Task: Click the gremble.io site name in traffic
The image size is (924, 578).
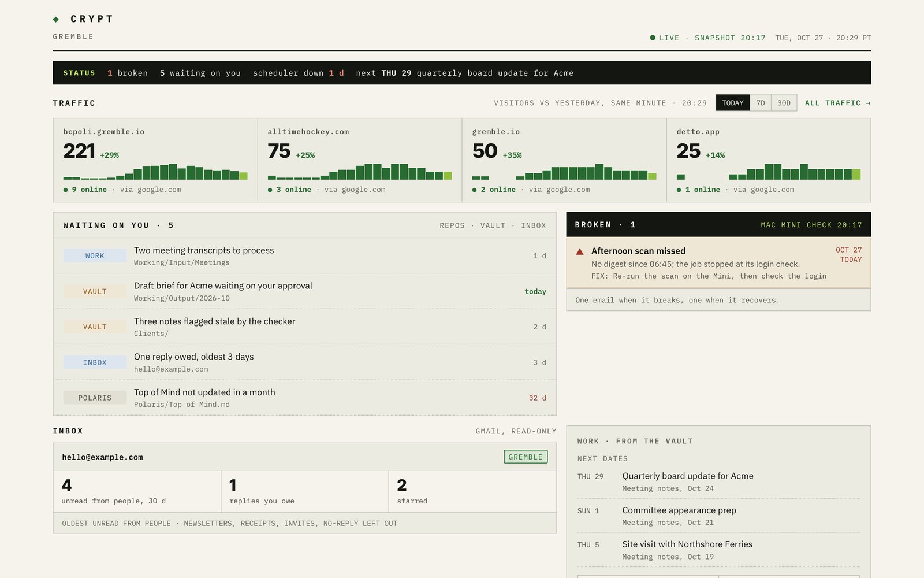Action: click(496, 132)
